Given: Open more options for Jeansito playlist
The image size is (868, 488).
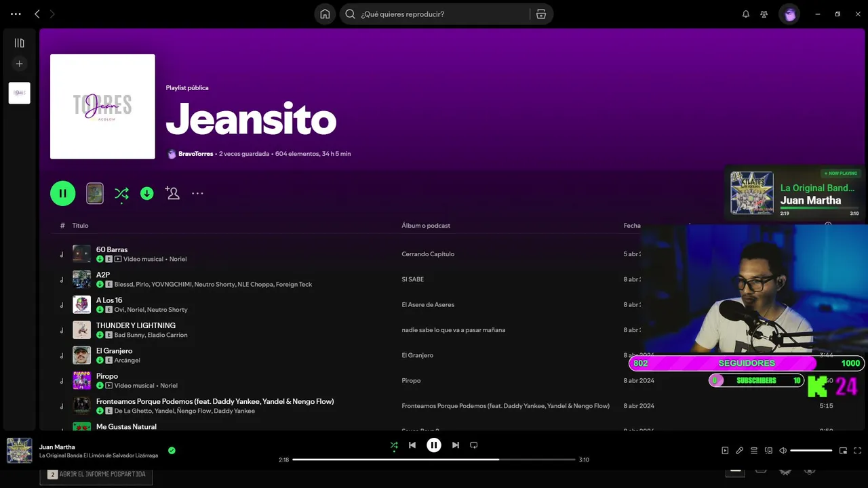Looking at the screenshot, I should pos(197,193).
